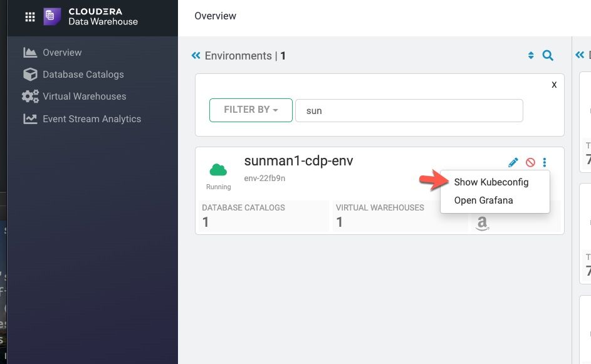Click the DATABASE CATALOGS count tile
The image size is (591, 364).
click(264, 216)
